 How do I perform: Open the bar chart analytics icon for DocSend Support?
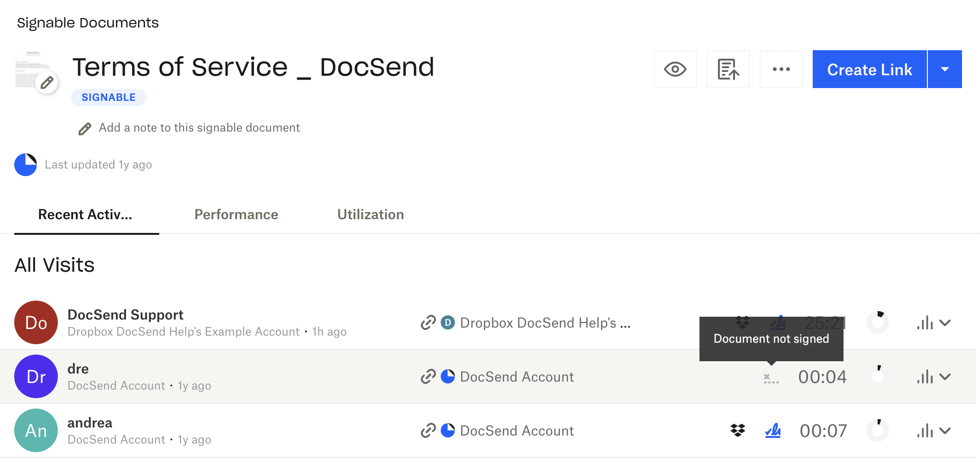pyautogui.click(x=926, y=322)
